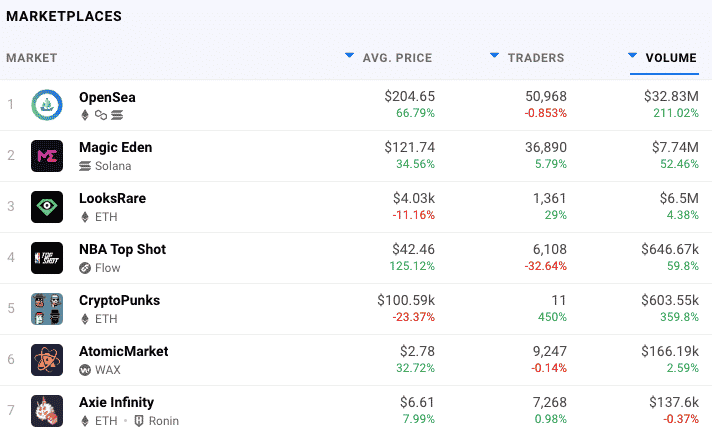The height and width of the screenshot is (434, 712).
Task: Click the Polygon chain icon under OpenSea
Action: [x=101, y=115]
